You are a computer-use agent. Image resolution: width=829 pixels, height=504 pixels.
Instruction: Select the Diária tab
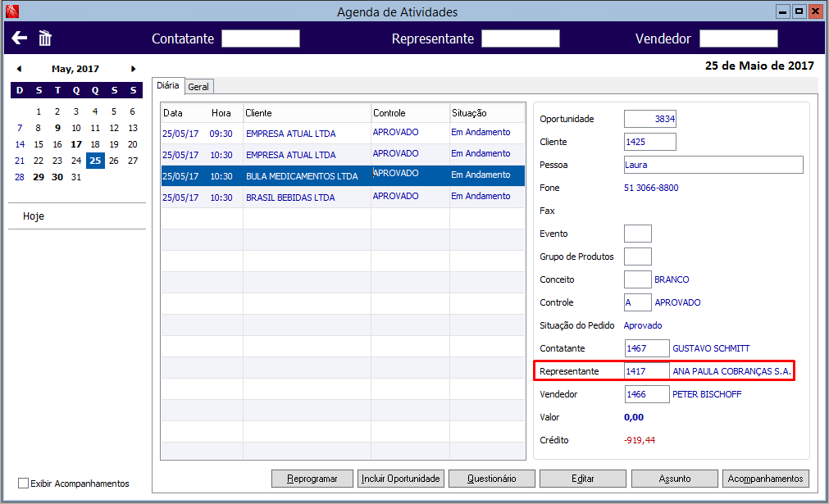[x=168, y=85]
